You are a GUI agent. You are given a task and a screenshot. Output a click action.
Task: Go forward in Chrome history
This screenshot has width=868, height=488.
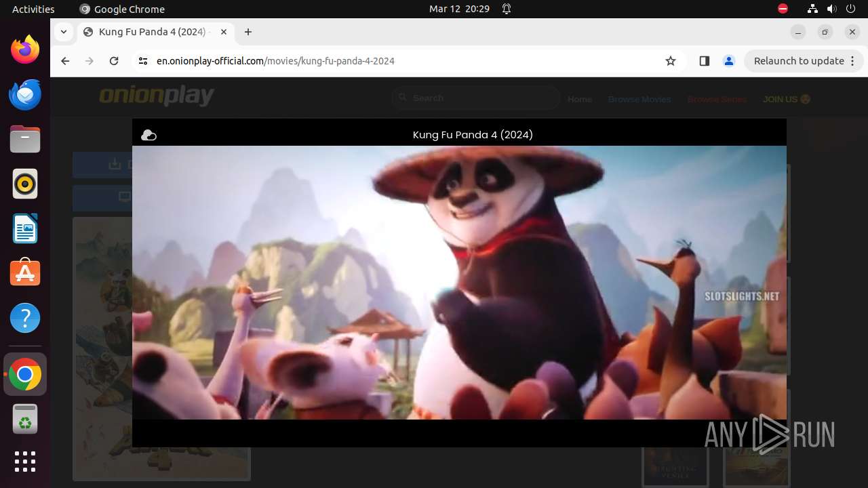tap(90, 61)
